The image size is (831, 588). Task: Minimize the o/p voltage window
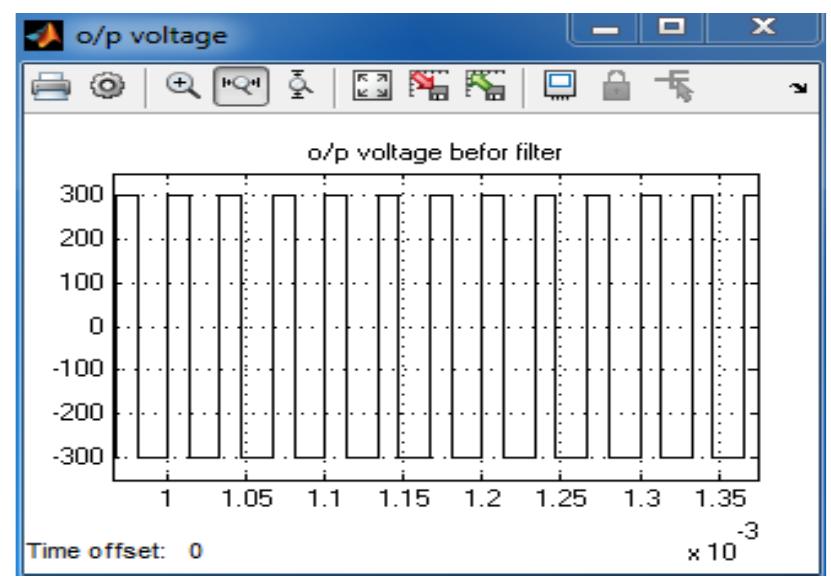[x=605, y=29]
